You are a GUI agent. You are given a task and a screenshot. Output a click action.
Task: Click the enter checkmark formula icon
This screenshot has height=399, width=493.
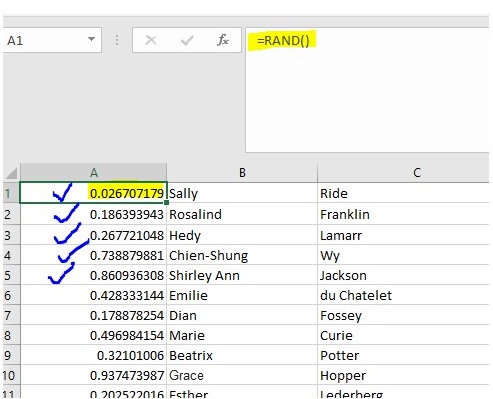187,40
